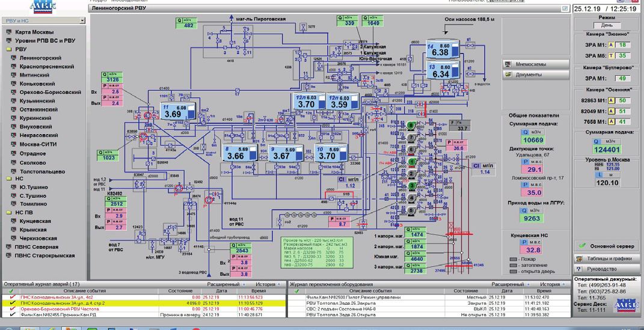Click the monitor icon beside ПВНС Северная

[x=9, y=247]
